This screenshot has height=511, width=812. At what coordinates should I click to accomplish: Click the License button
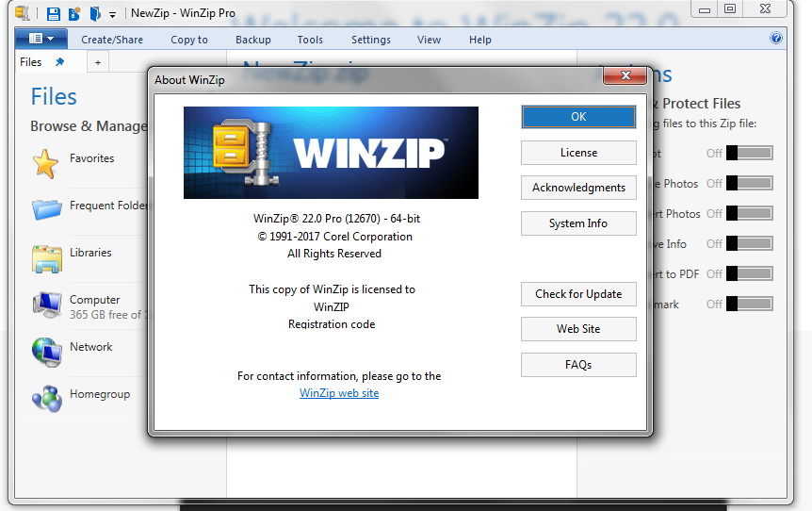[x=578, y=153]
